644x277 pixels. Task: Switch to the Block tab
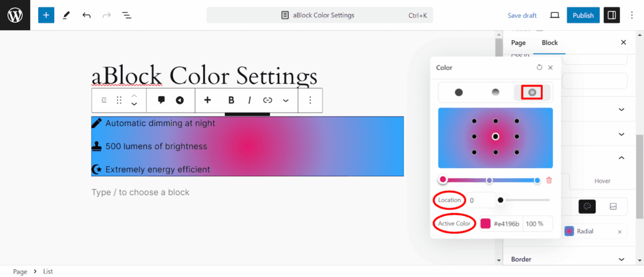[550, 42]
